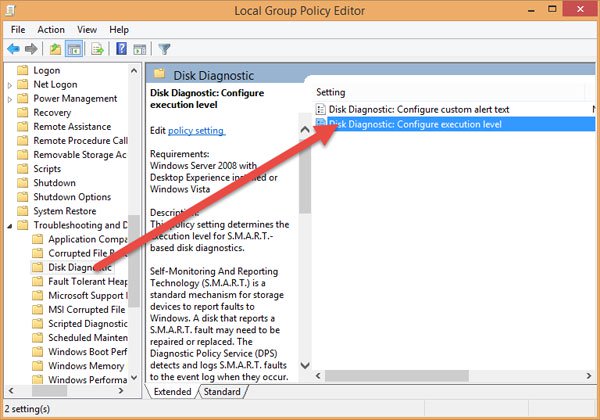This screenshot has height=420, width=600.
Task: Select Disk Diagnostic: Configure execution level row
Action: (455, 124)
